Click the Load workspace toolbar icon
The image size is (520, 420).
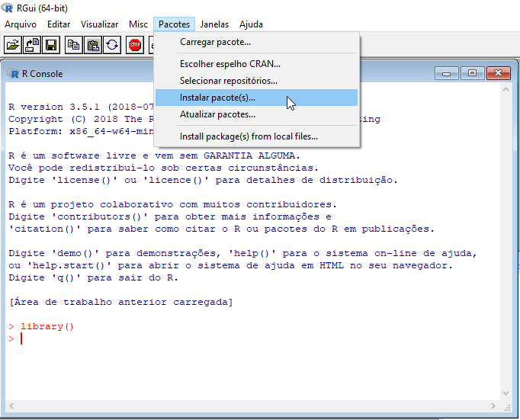[x=32, y=44]
